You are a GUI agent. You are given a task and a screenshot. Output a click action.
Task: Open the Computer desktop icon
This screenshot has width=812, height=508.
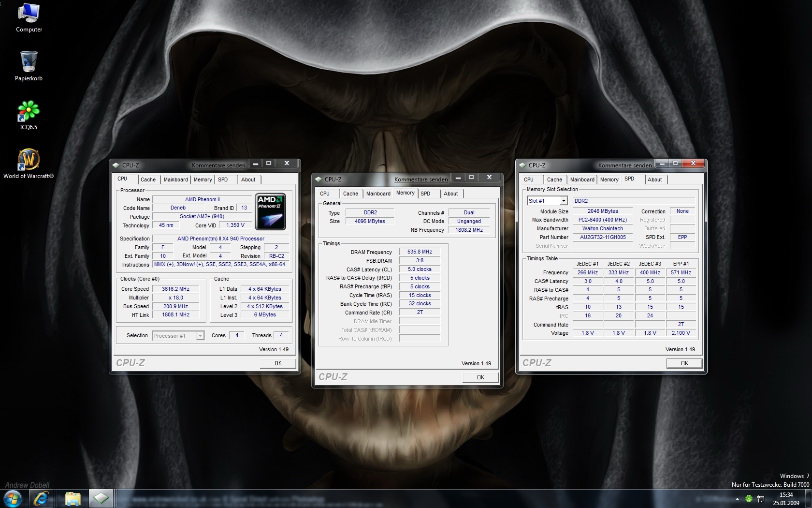(29, 18)
